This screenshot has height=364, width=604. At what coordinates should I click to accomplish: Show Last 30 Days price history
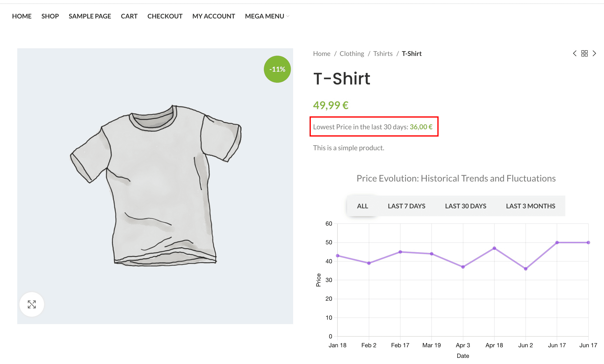tap(466, 206)
